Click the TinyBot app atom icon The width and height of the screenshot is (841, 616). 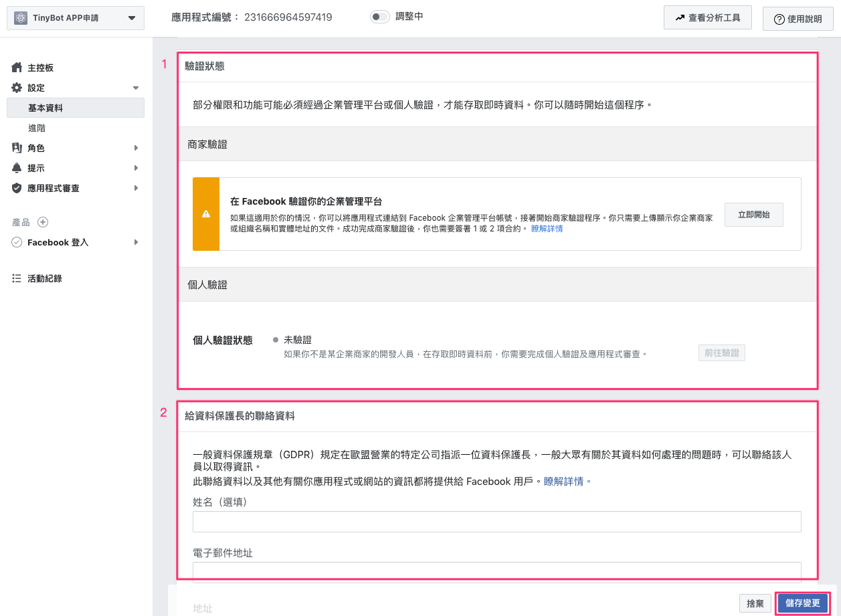(21, 18)
